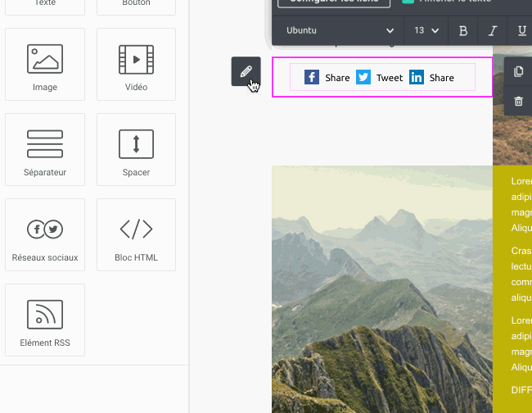Select the Vidéo block tile

coord(136,64)
